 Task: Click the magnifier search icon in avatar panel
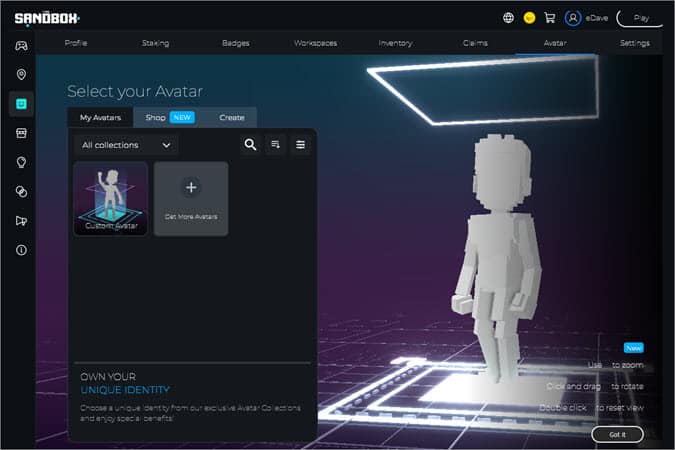click(250, 145)
